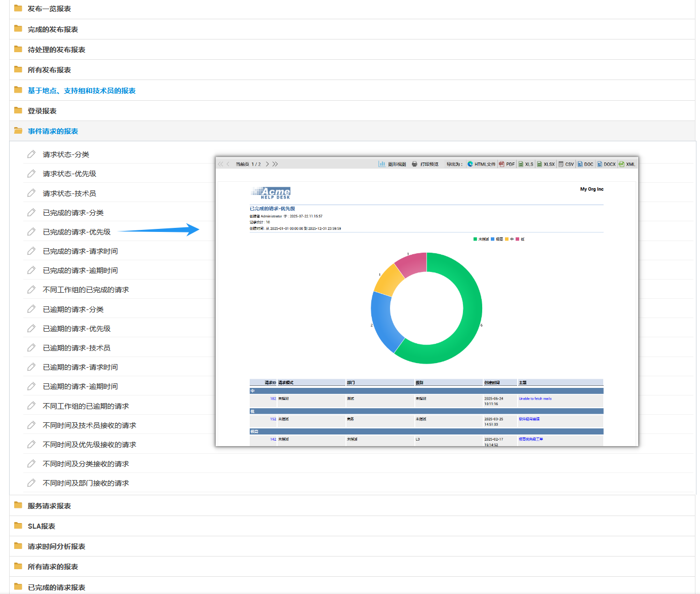
Task: Export the report as DOC
Action: point(585,164)
